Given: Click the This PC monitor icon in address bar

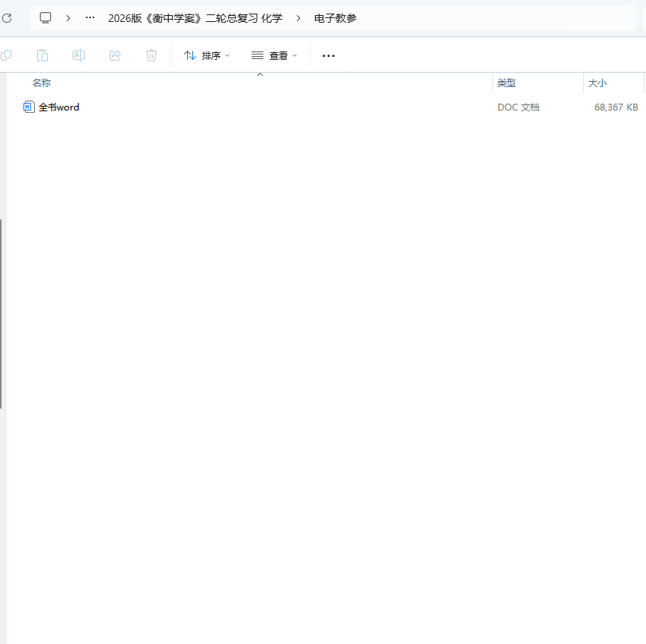Looking at the screenshot, I should coord(45,17).
